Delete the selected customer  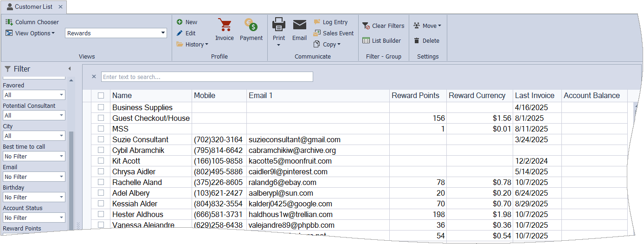click(x=426, y=41)
